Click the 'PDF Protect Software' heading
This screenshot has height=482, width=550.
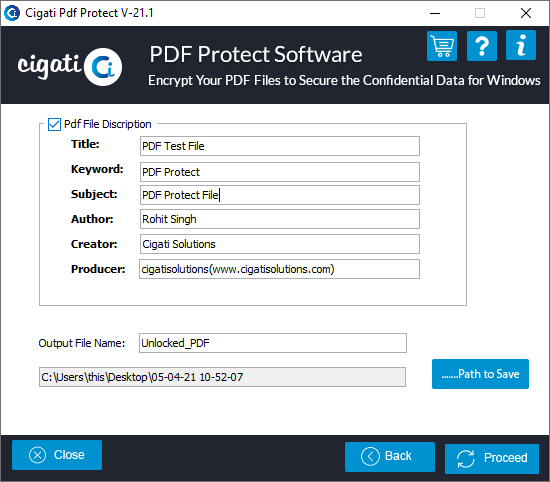tap(256, 54)
